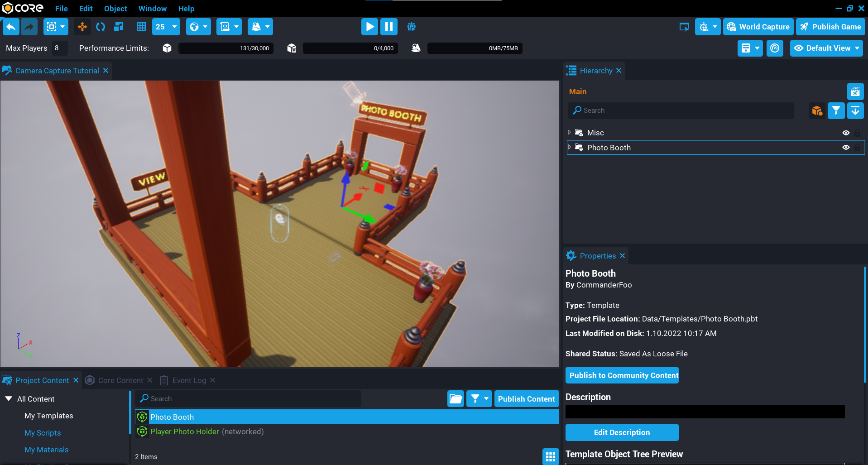Hide the Misc folder with eye icon
Viewport: 868px width, 465px height.
point(845,133)
